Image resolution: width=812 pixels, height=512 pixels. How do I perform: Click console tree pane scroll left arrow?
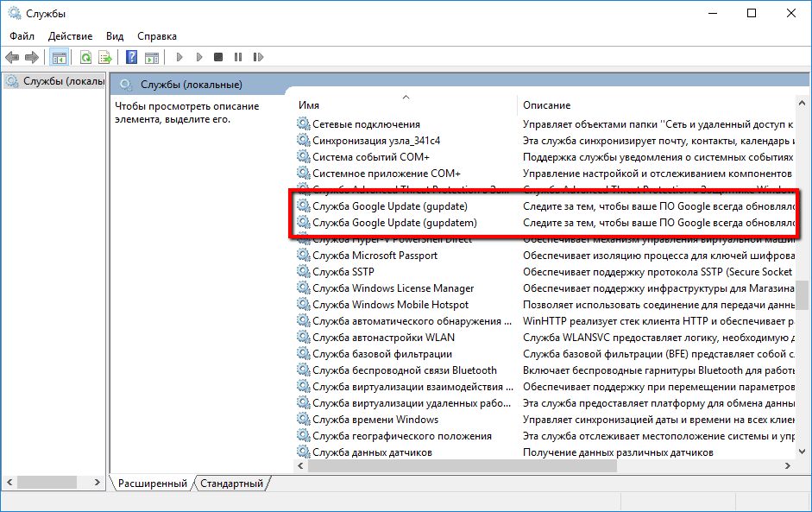pos(9,482)
